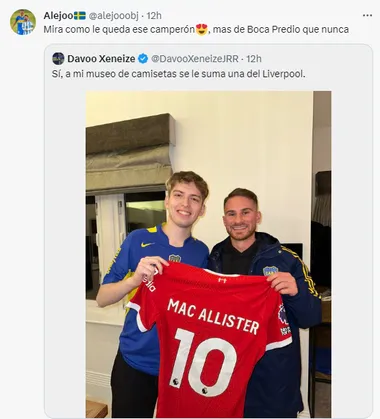Screen dimensions: 380x419
Task: Open Davoo Xeneize's profile via display name
Action: (x=101, y=59)
